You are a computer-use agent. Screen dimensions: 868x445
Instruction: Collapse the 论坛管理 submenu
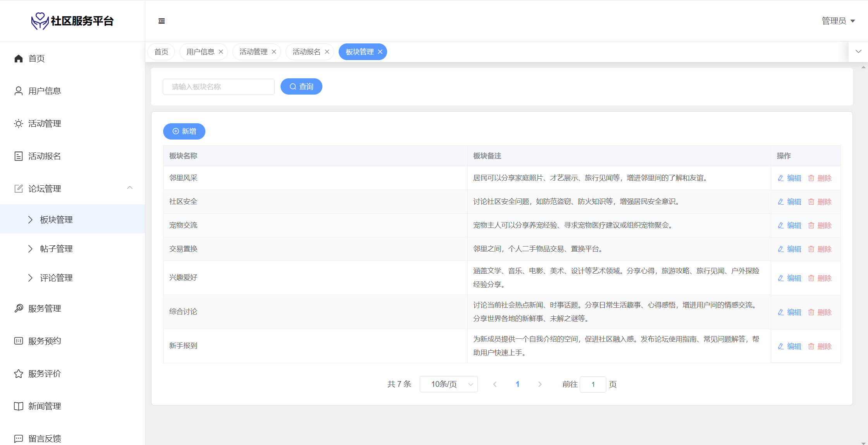130,188
